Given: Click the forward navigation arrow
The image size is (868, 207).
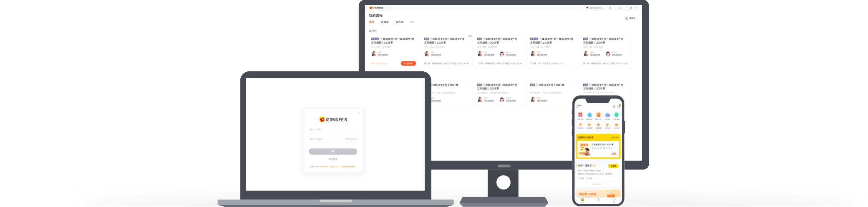Looking at the screenshot, I should [390, 8].
